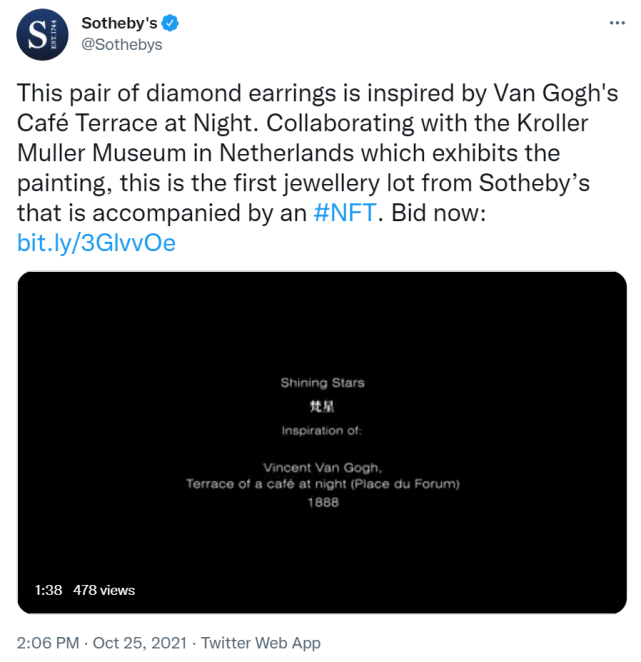Viewport: 641px width, 662px height.
Task: Open the tweet's more options menu
Action: tap(612, 23)
